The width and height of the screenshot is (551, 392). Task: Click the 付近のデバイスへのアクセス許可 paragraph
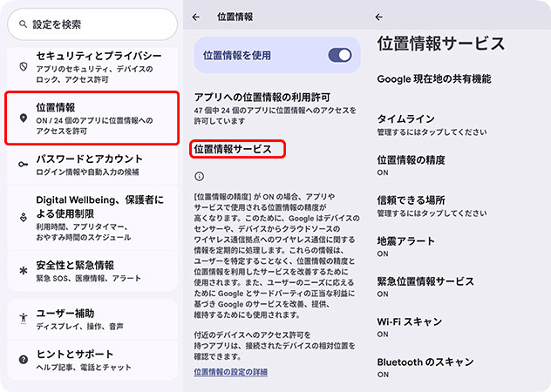coord(275,346)
